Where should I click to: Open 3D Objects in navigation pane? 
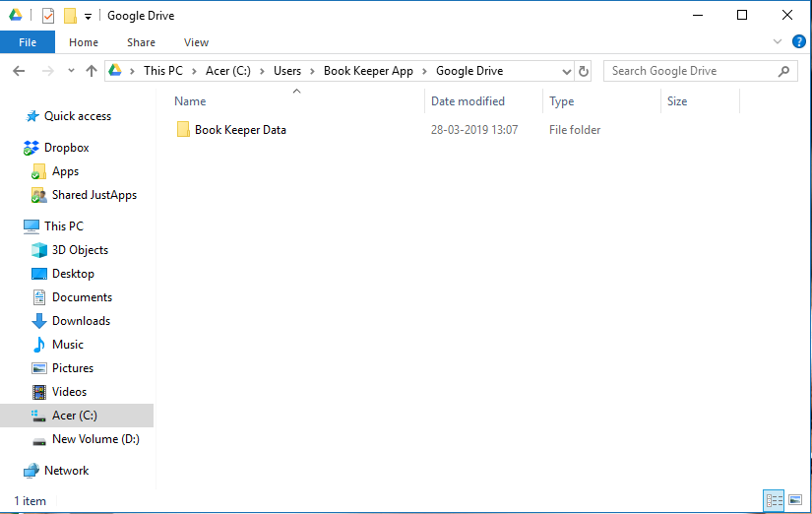coord(81,250)
